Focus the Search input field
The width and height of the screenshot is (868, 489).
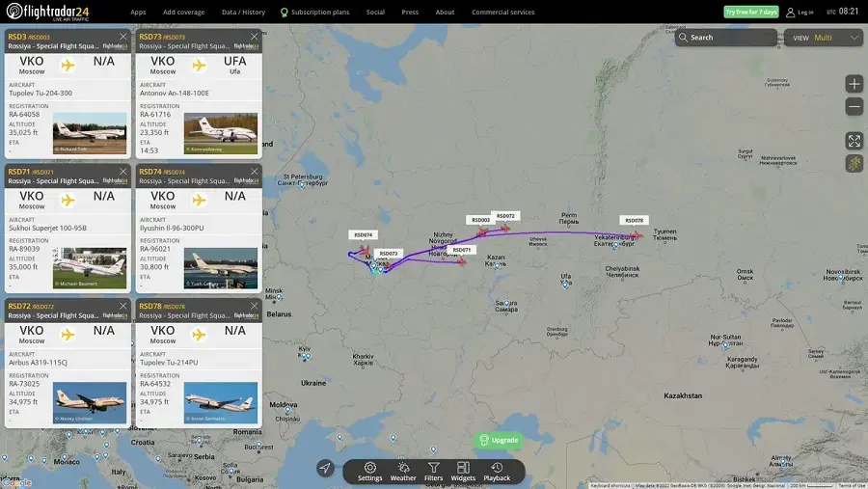coord(725,38)
